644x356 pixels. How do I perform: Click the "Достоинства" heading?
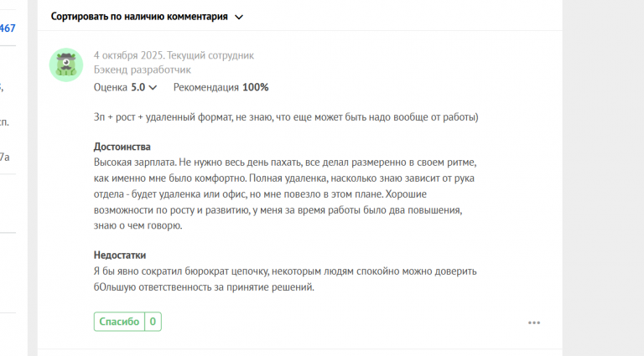click(x=122, y=147)
